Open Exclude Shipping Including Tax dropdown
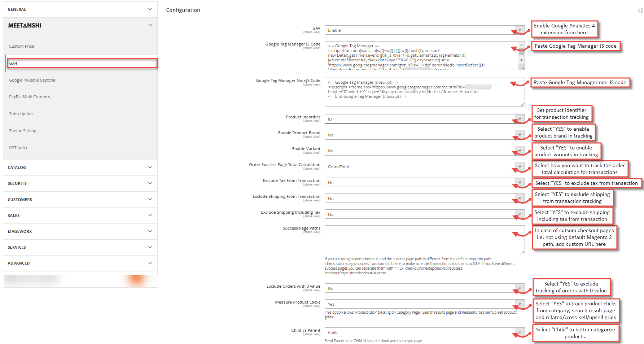The width and height of the screenshot is (644, 344). pyautogui.click(x=425, y=214)
